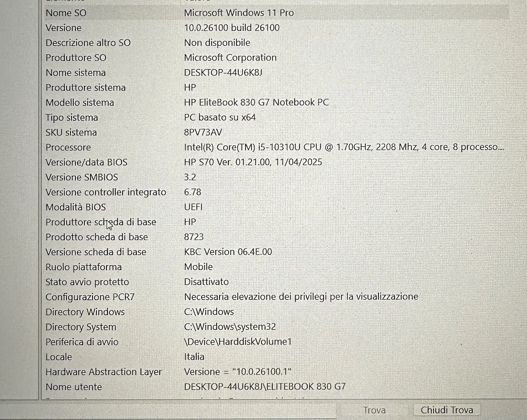Select the Modello sistema label
The width and height of the screenshot is (527, 420).
click(x=80, y=103)
